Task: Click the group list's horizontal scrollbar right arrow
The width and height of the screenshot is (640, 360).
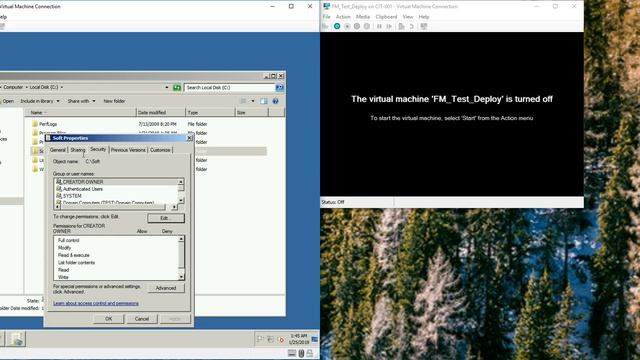Action: (x=174, y=207)
